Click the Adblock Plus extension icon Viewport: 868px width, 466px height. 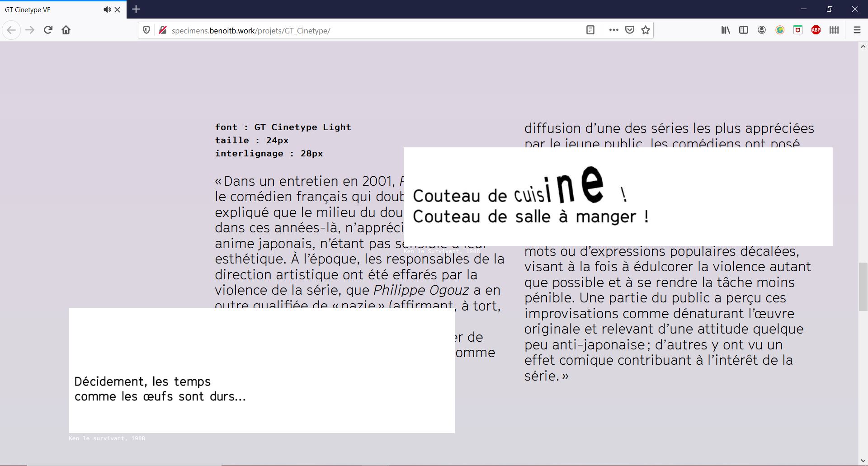click(x=816, y=30)
